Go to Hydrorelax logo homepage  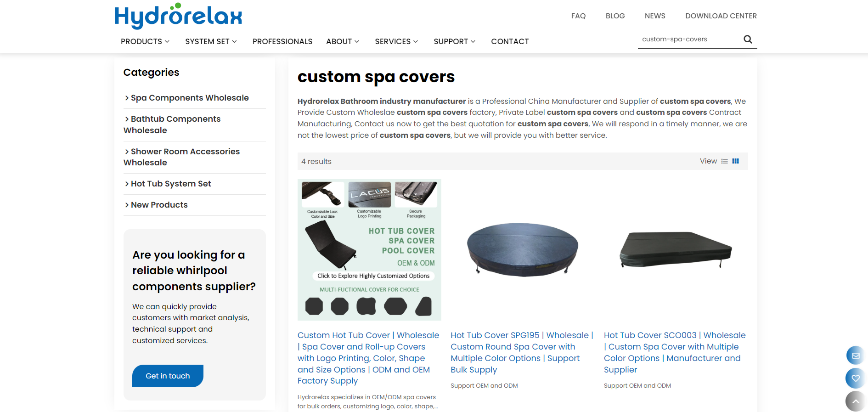[178, 16]
